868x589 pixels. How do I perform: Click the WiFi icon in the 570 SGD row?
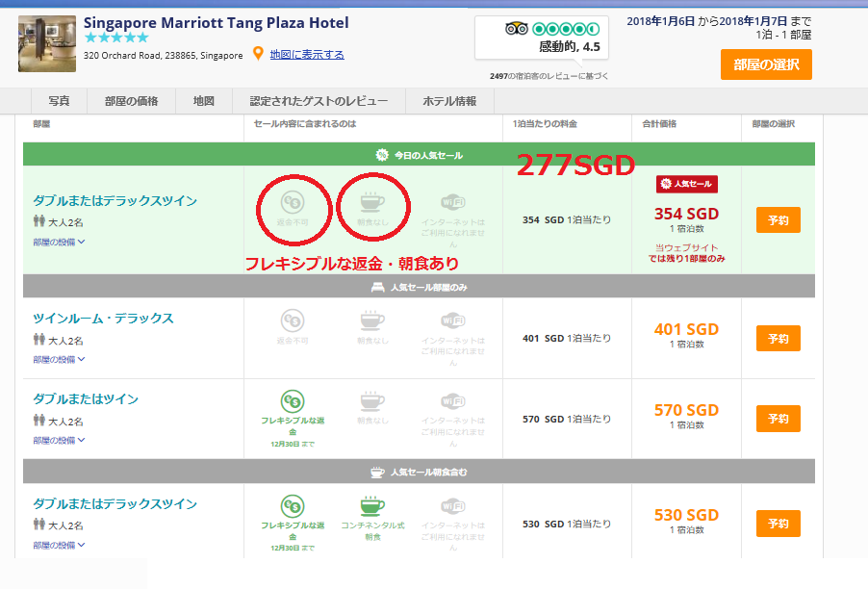tap(453, 401)
